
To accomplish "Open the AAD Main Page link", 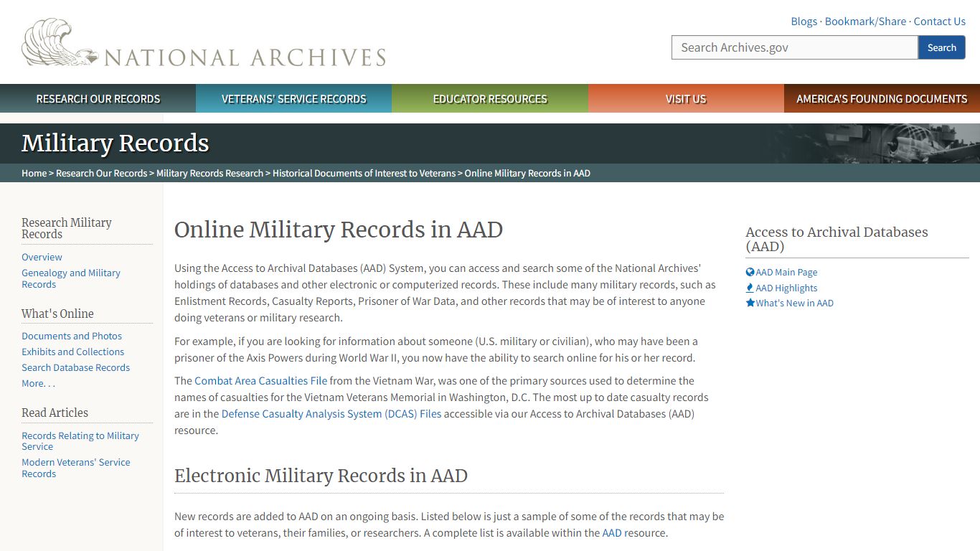I will pos(786,272).
